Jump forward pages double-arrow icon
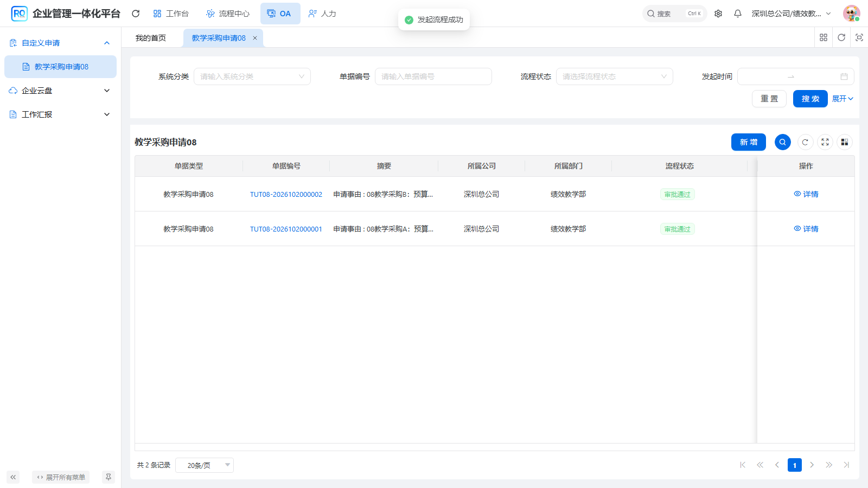 click(x=829, y=465)
